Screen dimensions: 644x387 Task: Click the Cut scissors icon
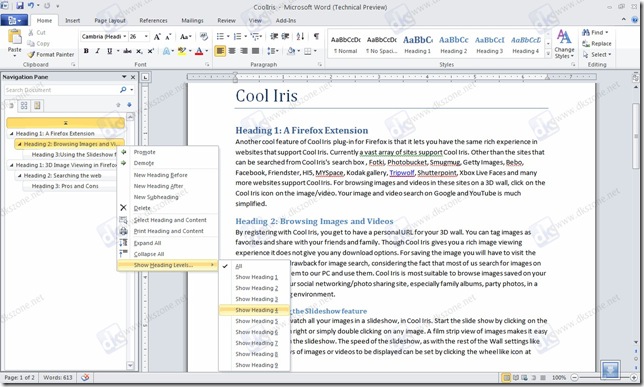click(31, 32)
